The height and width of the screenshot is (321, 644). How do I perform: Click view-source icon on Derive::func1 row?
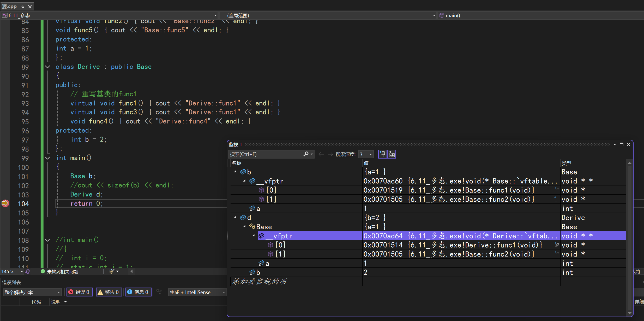[557, 245]
